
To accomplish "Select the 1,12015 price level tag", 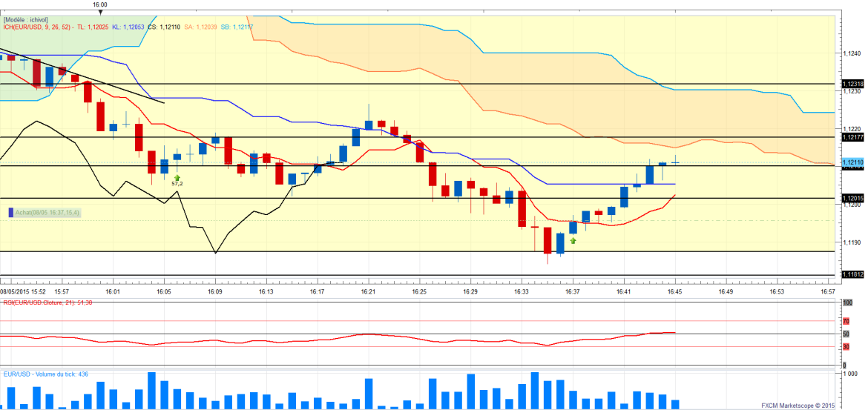I will (x=853, y=198).
